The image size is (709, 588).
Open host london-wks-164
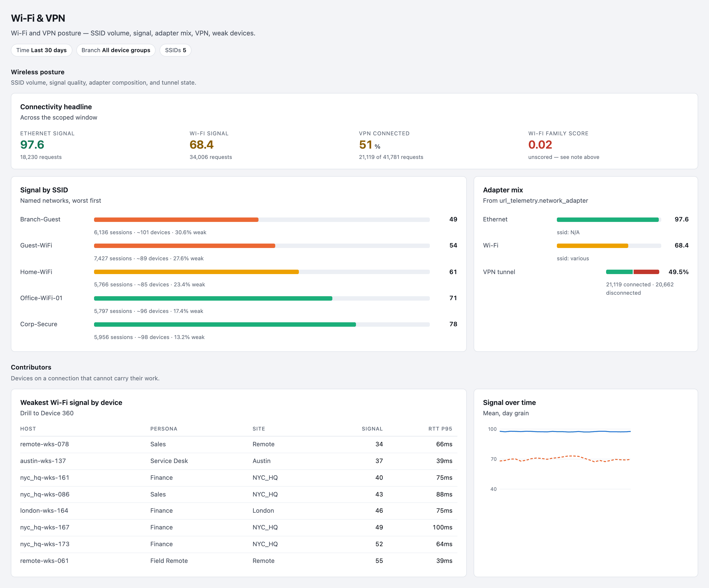click(x=44, y=511)
